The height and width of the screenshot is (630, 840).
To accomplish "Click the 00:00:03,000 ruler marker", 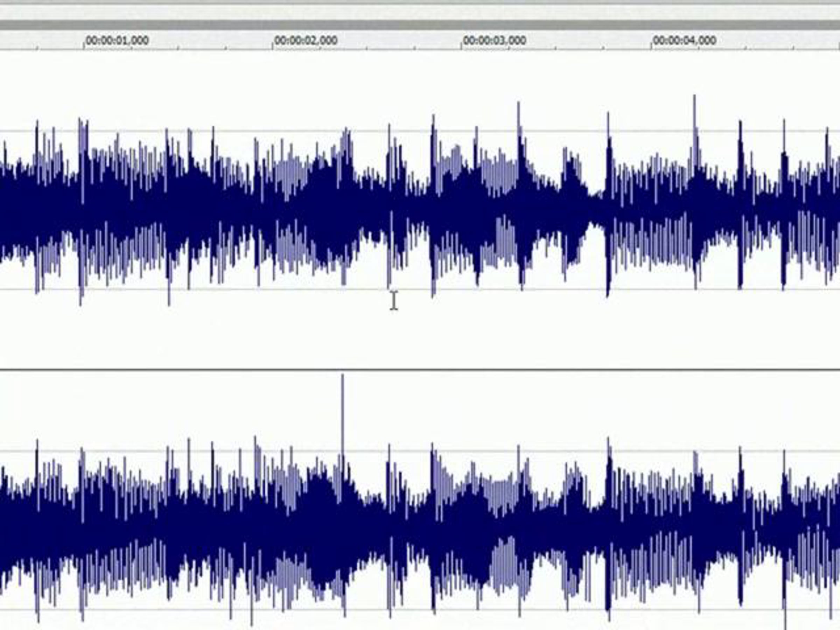I will [x=495, y=40].
